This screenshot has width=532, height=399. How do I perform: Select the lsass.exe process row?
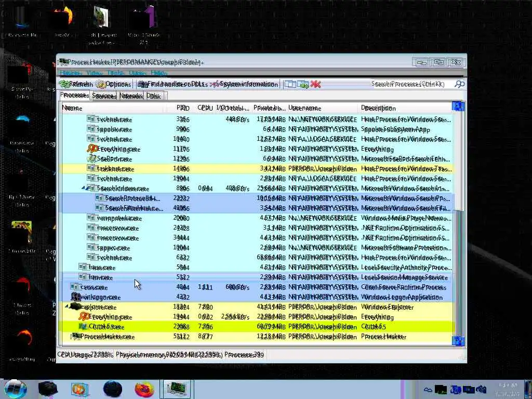click(257, 268)
